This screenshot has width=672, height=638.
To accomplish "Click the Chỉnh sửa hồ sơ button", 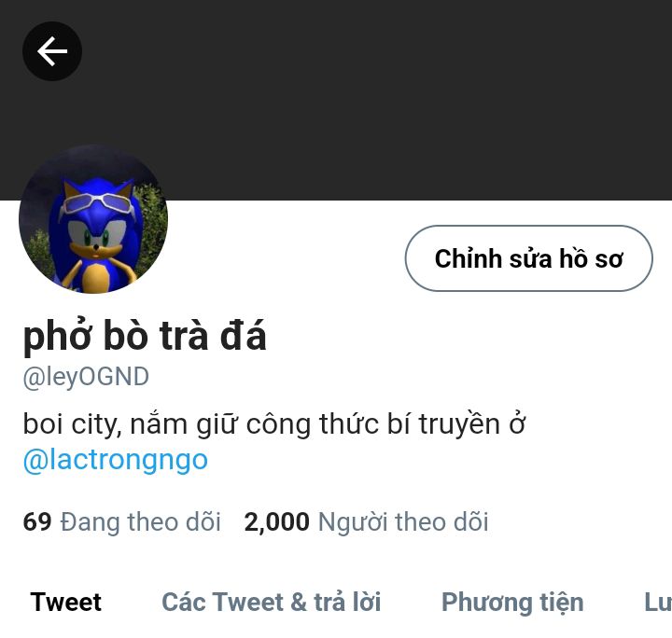I will [x=529, y=258].
